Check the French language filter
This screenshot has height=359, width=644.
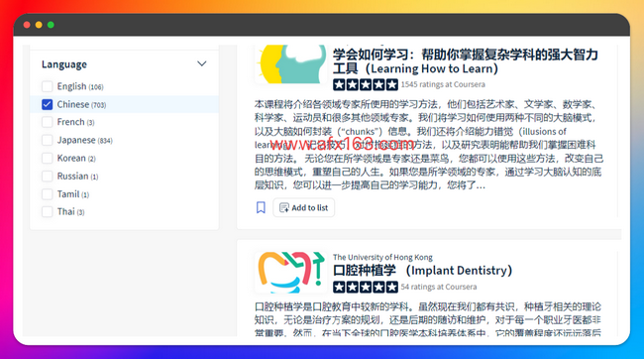tap(47, 122)
